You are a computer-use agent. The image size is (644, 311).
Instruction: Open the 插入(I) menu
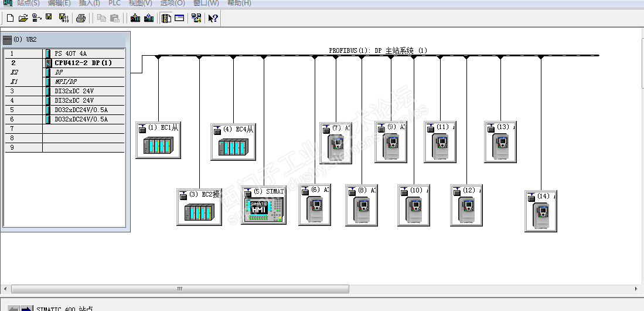pyautogui.click(x=89, y=4)
